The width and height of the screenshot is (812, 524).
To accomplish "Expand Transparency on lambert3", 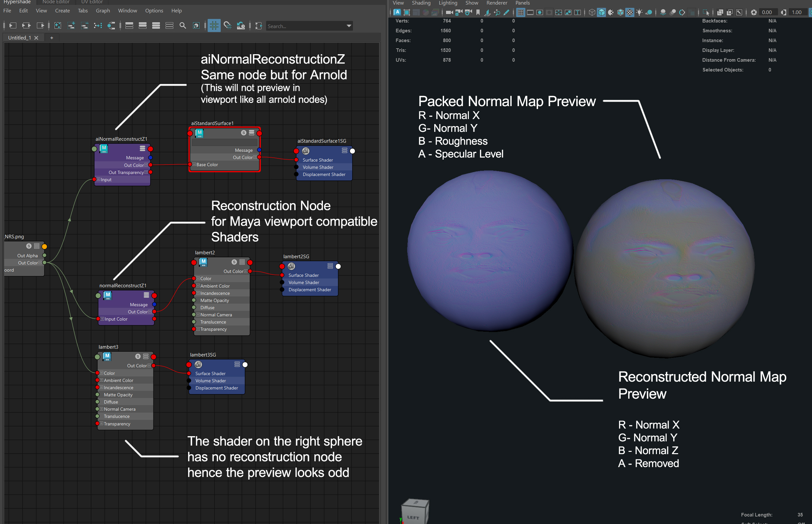I will click(x=101, y=423).
